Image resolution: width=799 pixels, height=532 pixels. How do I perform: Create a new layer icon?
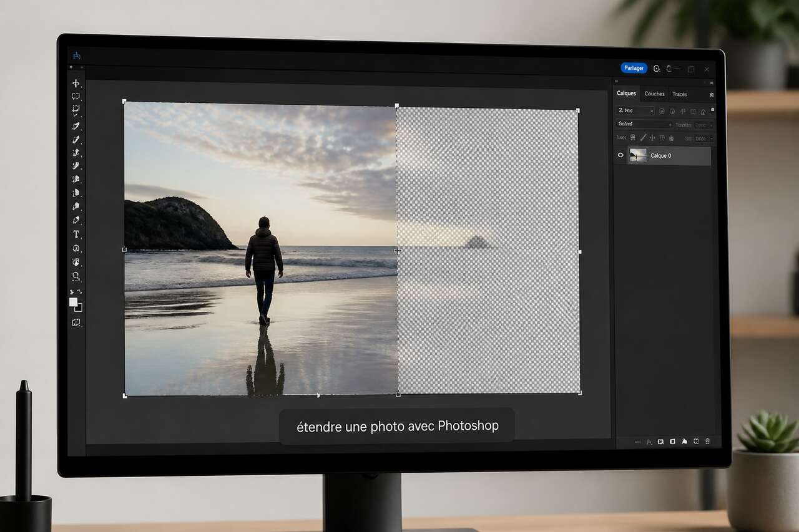coord(696,442)
